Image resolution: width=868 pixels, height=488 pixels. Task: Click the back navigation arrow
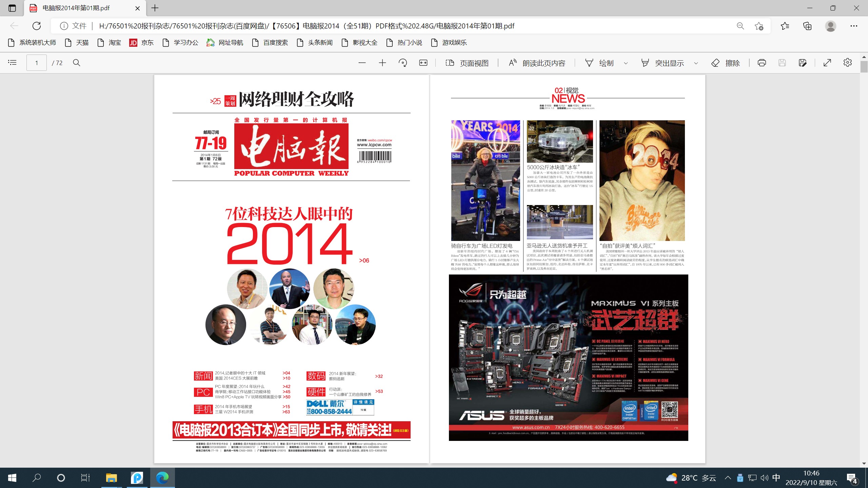point(14,26)
